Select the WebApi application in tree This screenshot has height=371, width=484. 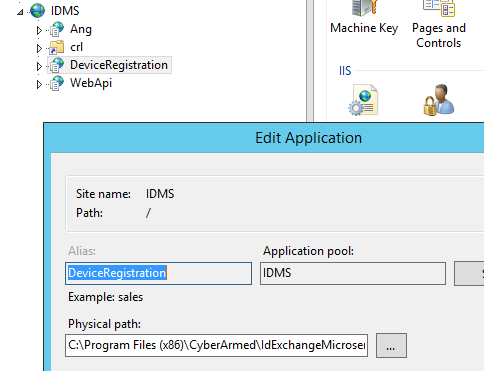91,83
